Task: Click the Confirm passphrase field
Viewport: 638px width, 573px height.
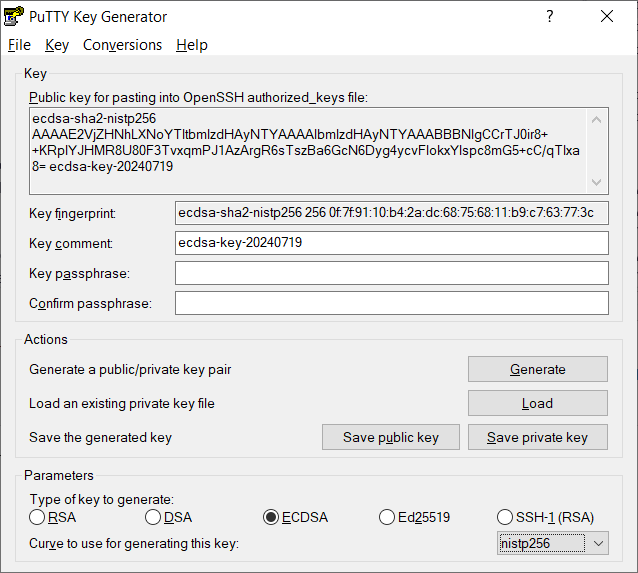Action: pyautogui.click(x=391, y=303)
